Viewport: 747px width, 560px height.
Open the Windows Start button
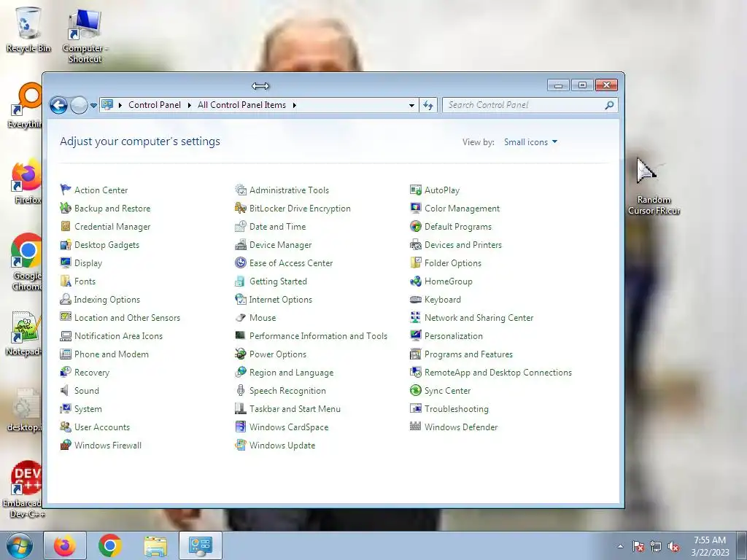pos(19,545)
